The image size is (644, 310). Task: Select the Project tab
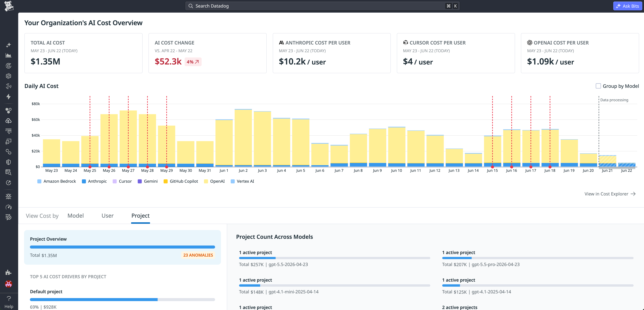[141, 216]
